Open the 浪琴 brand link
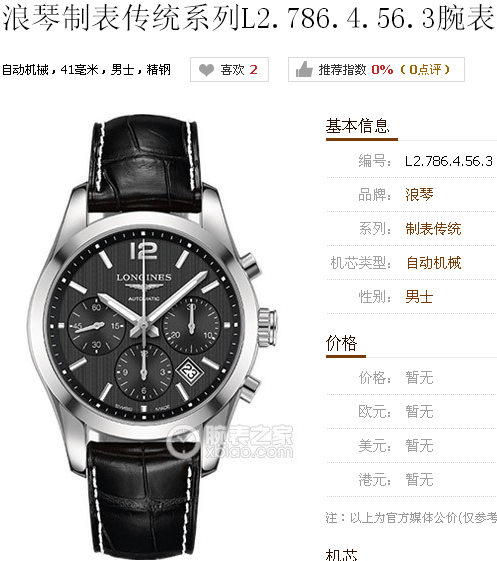The image size is (497, 561). click(419, 195)
